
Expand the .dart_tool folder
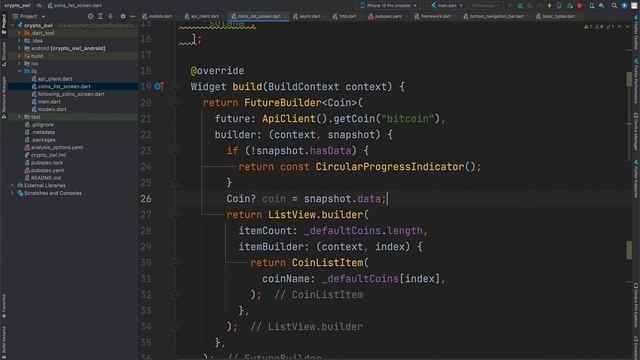pyautogui.click(x=19, y=33)
